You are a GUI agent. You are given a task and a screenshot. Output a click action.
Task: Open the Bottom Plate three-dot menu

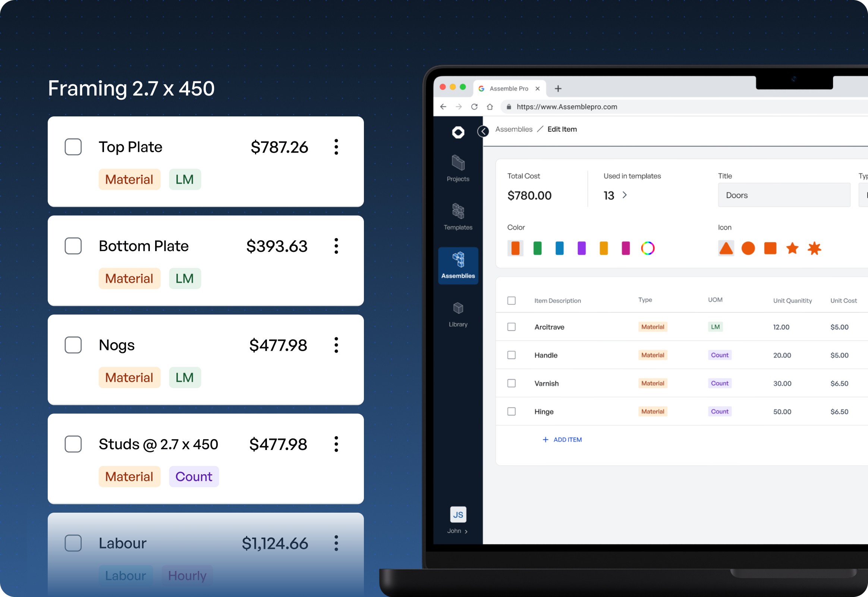pos(336,246)
